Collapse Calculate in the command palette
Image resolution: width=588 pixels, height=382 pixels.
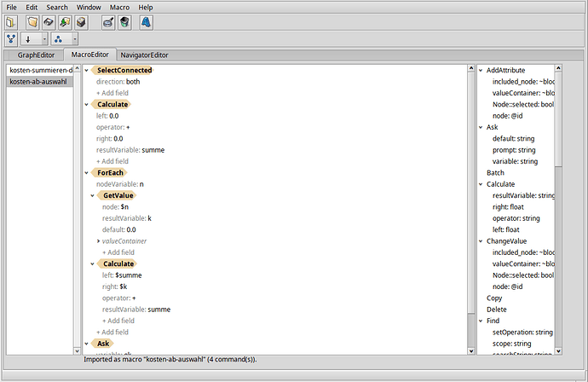coord(481,184)
